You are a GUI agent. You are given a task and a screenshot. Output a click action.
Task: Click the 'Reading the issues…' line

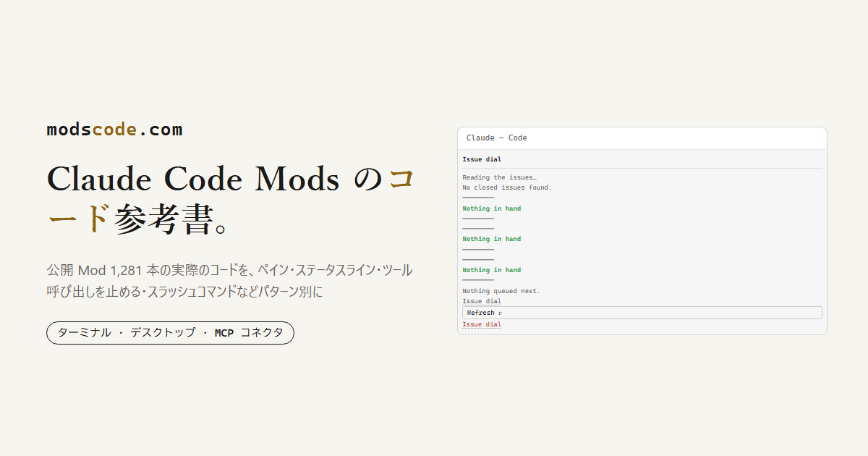pos(499,177)
